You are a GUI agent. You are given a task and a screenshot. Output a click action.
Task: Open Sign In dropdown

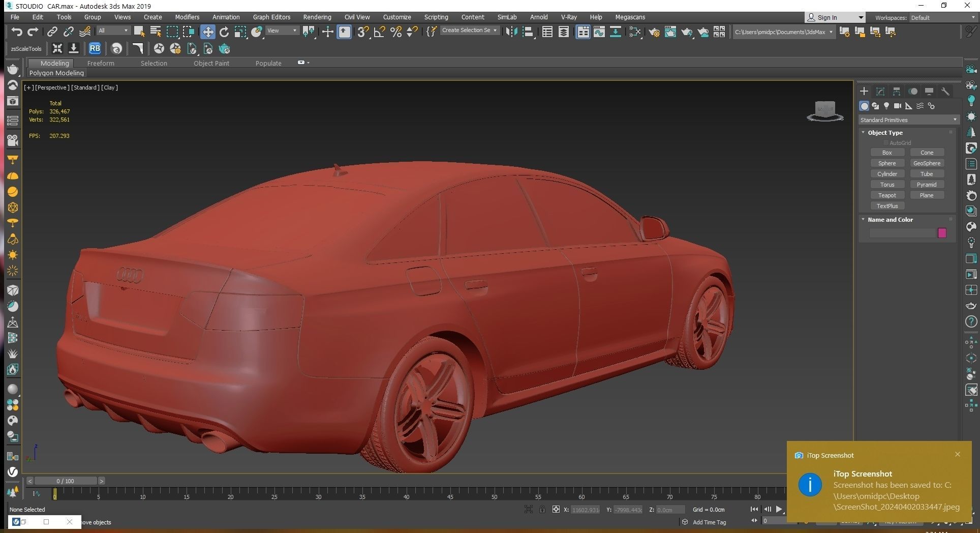click(x=835, y=17)
